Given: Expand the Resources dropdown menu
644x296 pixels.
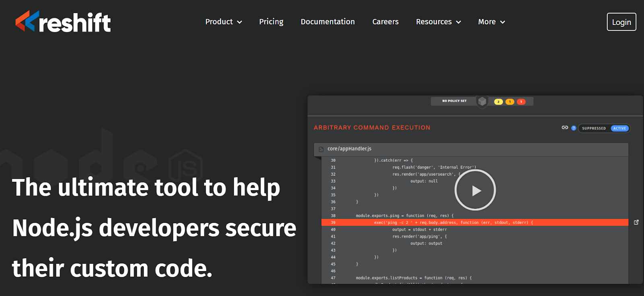Looking at the screenshot, I should [439, 22].
